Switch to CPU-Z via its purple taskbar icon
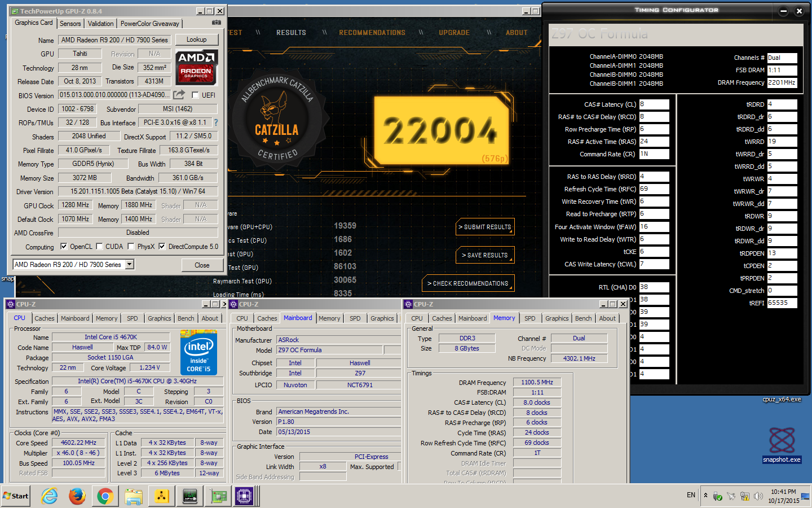Image resolution: width=812 pixels, height=508 pixels. point(244,496)
